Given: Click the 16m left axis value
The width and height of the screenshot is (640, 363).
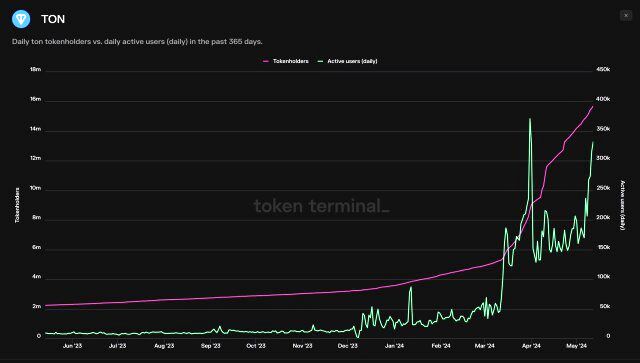Looking at the screenshot, I should click(x=36, y=99).
